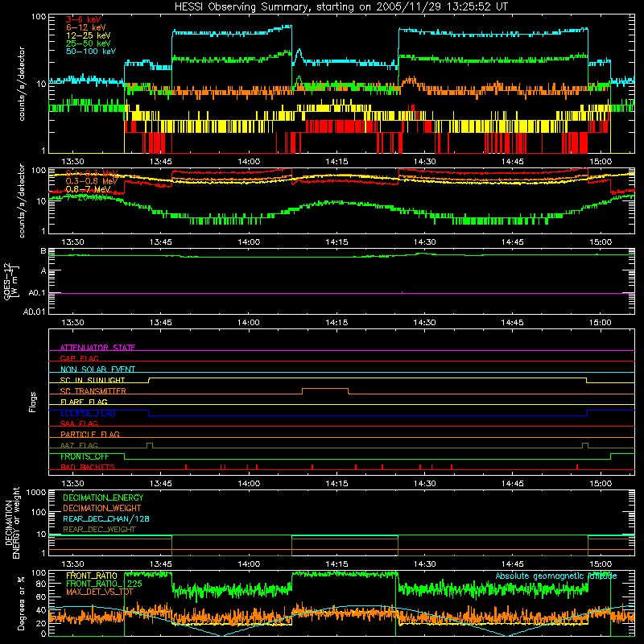
Task: Select the green 25-50 keV legend label
Action: (88, 43)
